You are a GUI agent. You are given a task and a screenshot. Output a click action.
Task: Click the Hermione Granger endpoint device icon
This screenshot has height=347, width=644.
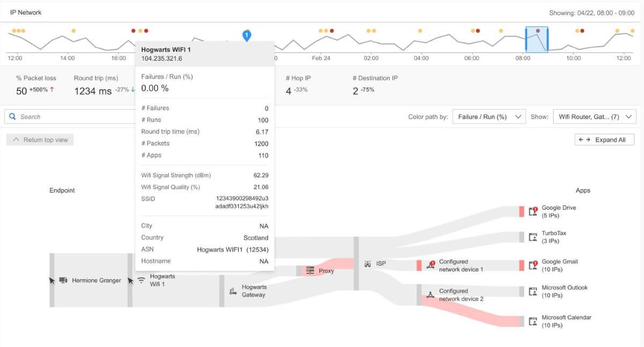(x=63, y=280)
